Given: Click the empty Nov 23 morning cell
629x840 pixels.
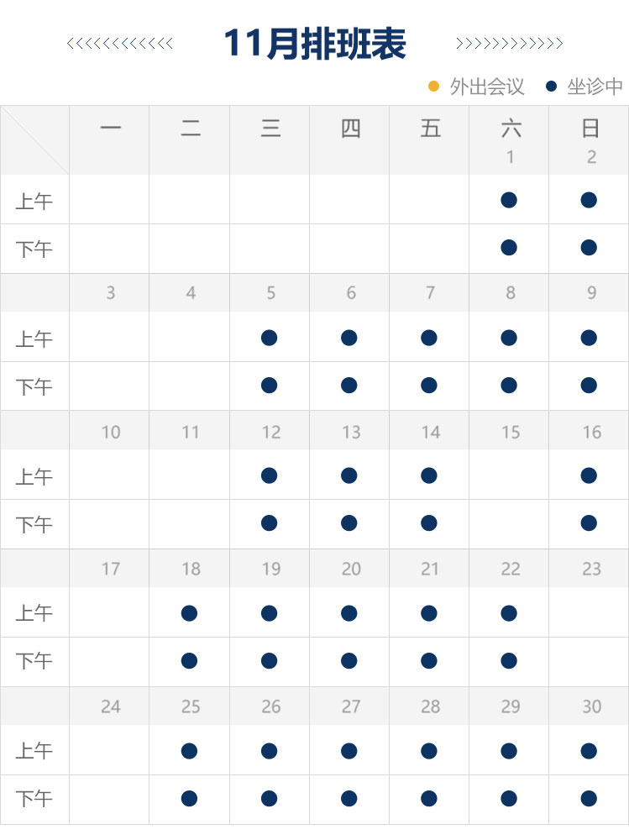Looking at the screenshot, I should [x=589, y=613].
